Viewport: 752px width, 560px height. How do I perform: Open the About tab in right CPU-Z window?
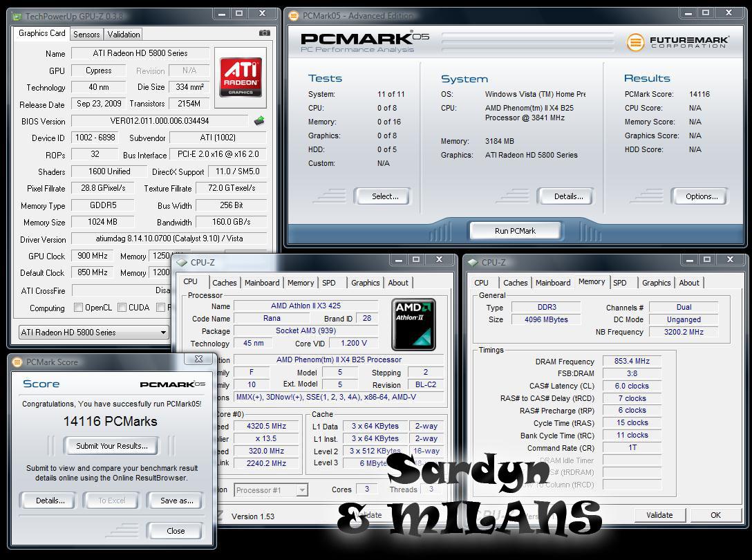pos(689,283)
